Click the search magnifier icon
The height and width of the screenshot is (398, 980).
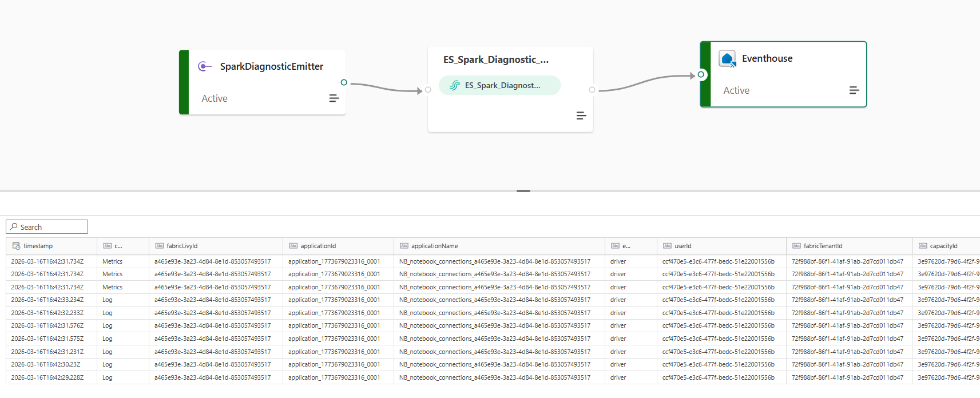(x=14, y=227)
